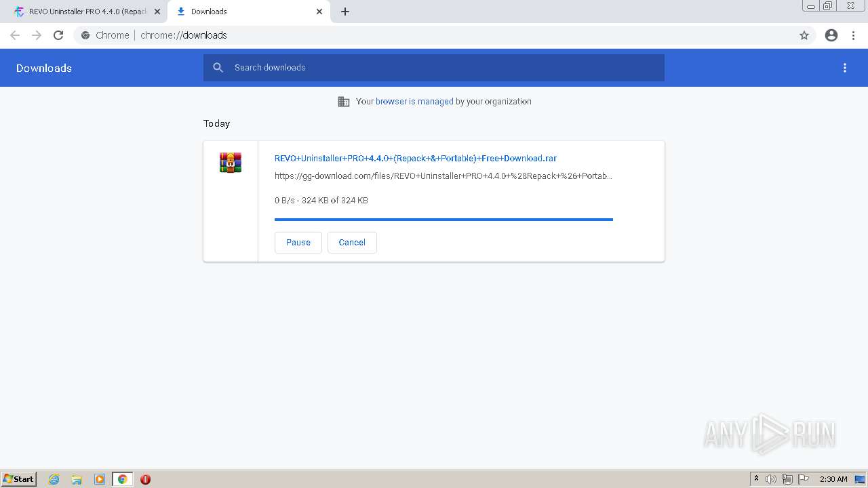Bookmark this page with the star icon
Image resolution: width=868 pixels, height=488 pixels.
click(804, 35)
